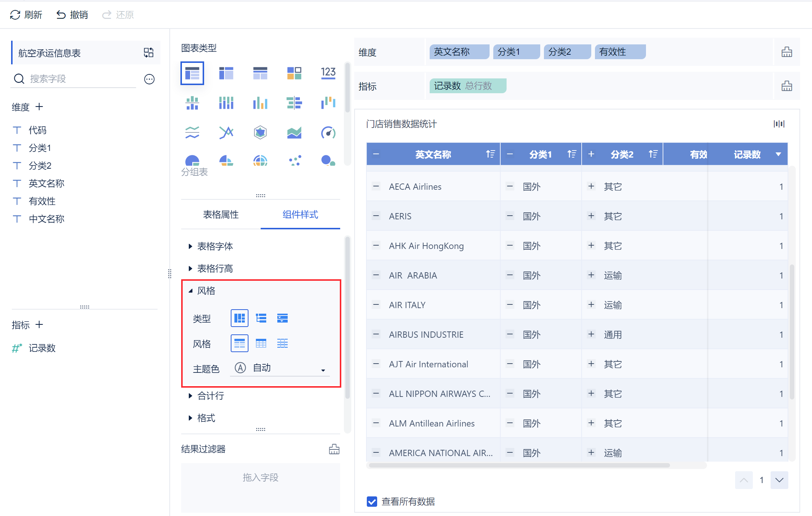
Task: Go to the previous page with up arrow
Action: [x=744, y=480]
